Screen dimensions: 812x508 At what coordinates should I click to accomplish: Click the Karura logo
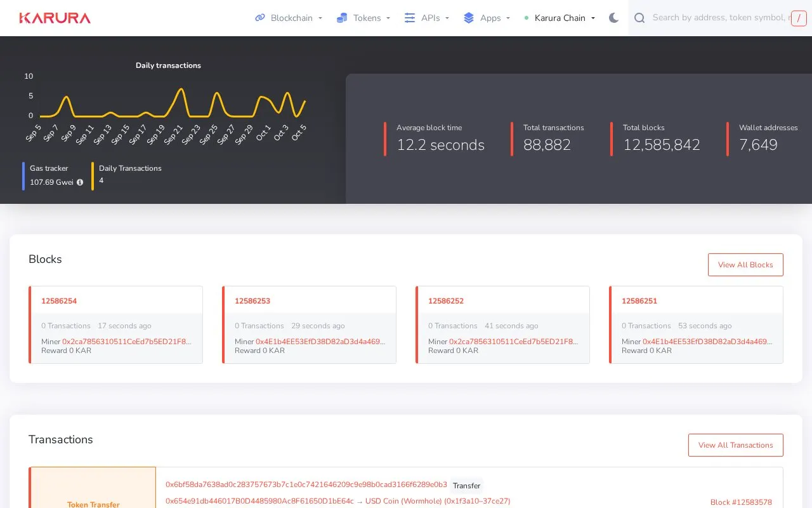coord(55,18)
